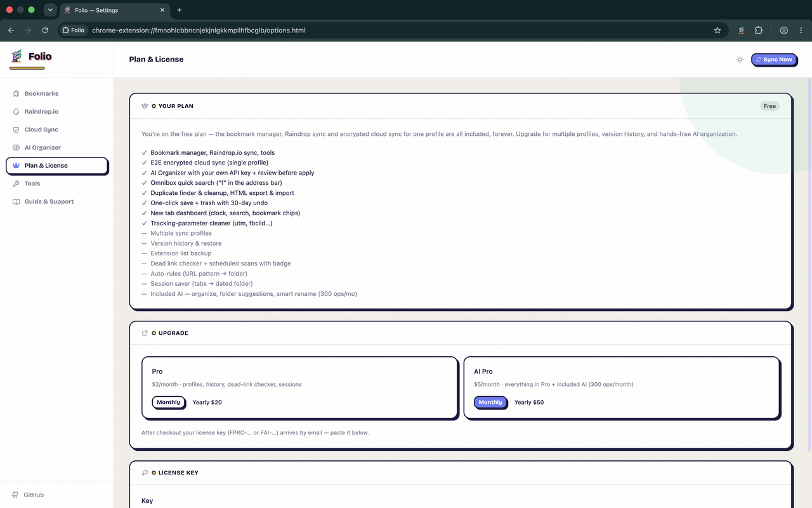
Task: Click the "$2/month" Pro description text
Action: click(x=226, y=384)
